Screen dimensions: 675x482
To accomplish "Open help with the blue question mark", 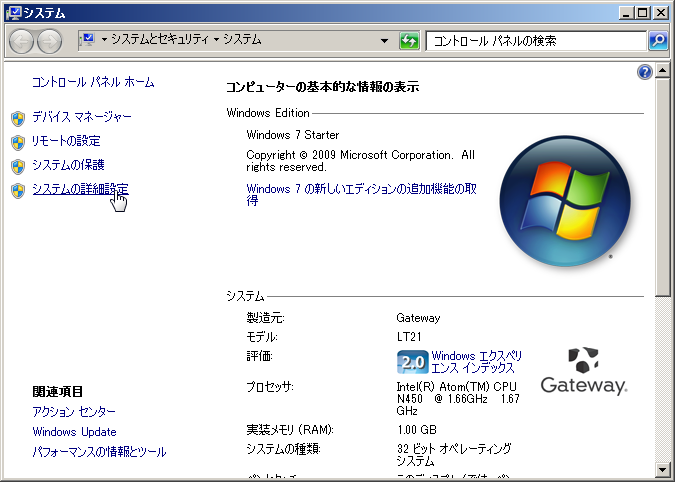I will point(644,72).
